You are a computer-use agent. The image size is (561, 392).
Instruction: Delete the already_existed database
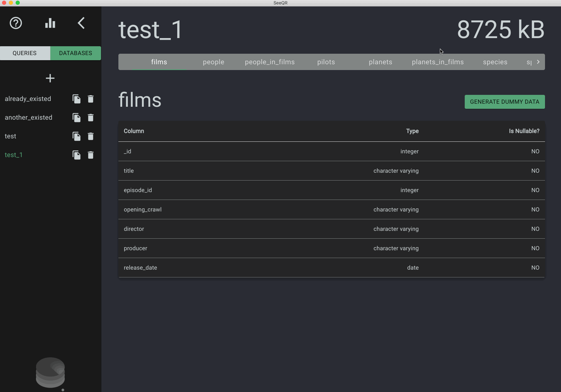[x=90, y=99]
